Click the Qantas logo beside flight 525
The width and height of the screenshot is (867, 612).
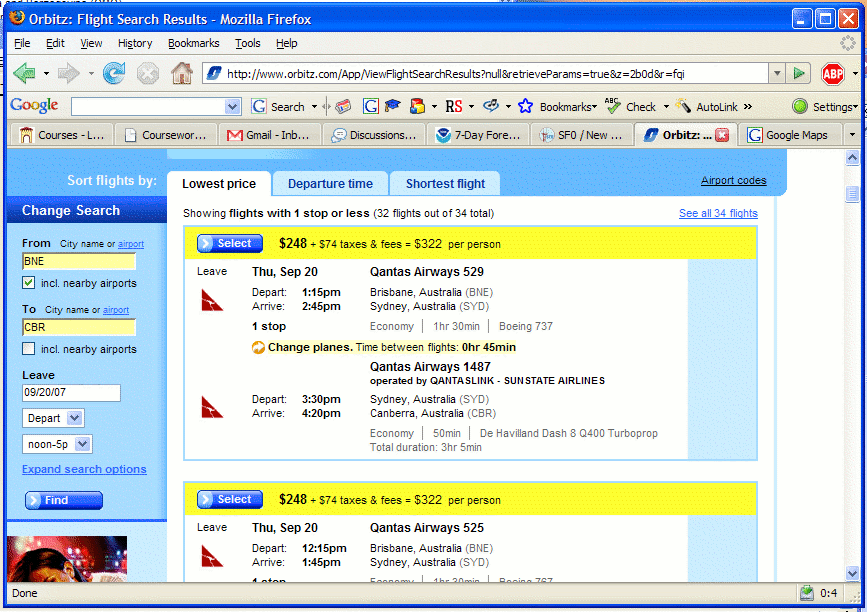click(212, 556)
